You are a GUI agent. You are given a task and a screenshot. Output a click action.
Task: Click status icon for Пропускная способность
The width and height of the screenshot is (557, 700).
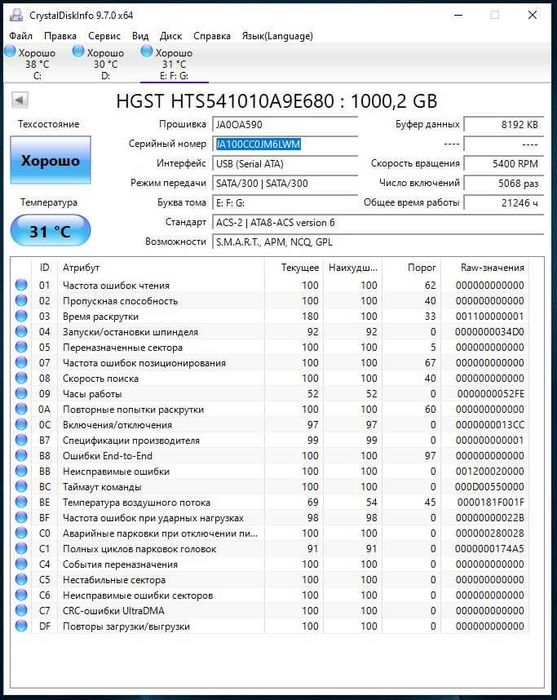click(x=21, y=300)
